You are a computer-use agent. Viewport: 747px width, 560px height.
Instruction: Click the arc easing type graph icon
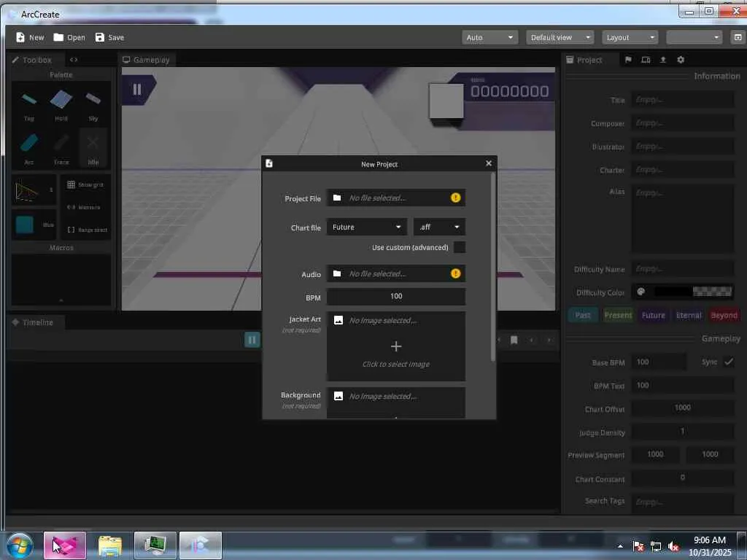pos(27,191)
